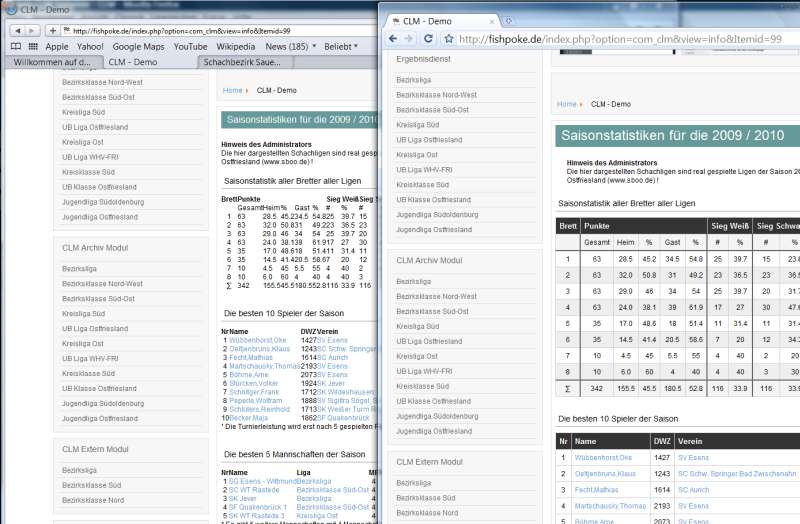Reload the page in Chrome
Screen dimensions: 800x524
[428, 38]
